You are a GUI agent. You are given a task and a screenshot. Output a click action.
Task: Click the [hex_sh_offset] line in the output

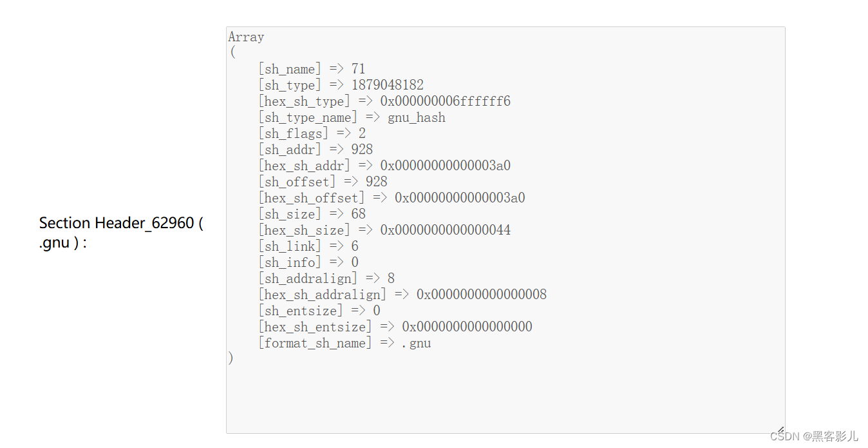click(x=392, y=198)
